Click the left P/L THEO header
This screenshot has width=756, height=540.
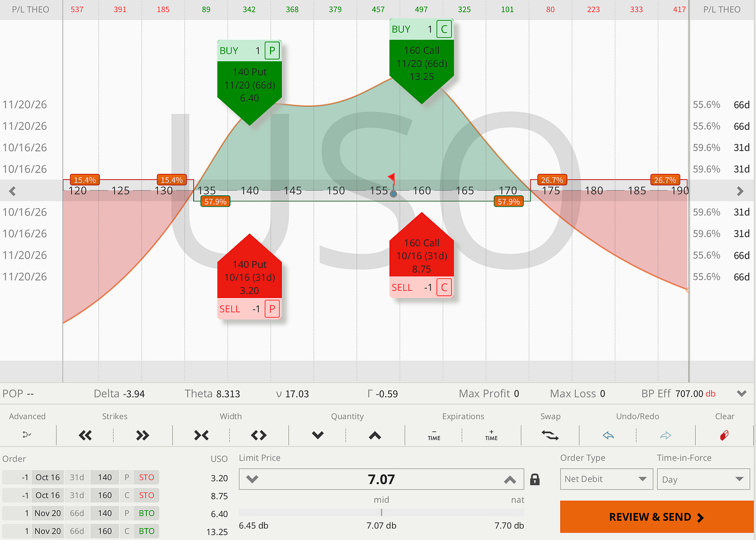[x=31, y=9]
